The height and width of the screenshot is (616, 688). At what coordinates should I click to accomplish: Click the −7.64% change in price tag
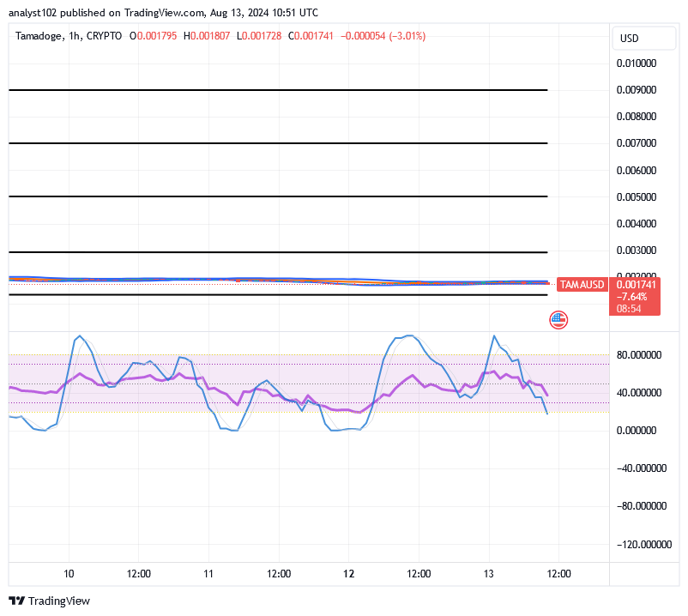click(631, 297)
